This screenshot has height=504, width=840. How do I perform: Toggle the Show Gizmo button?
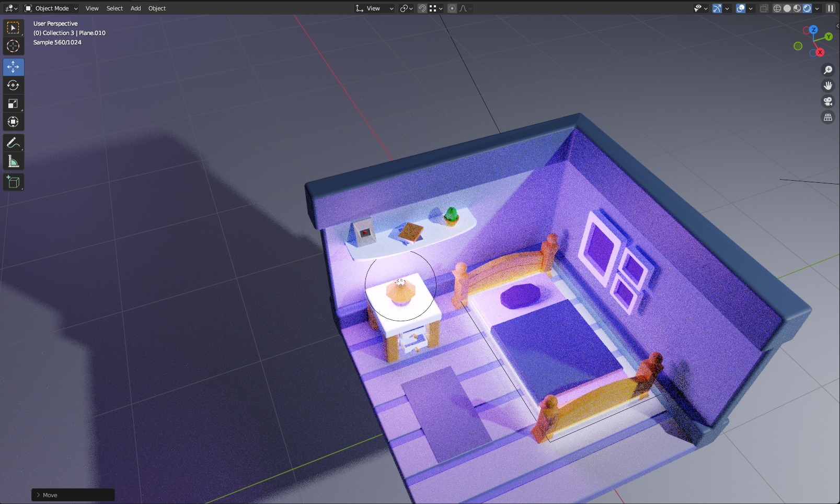pyautogui.click(x=717, y=8)
